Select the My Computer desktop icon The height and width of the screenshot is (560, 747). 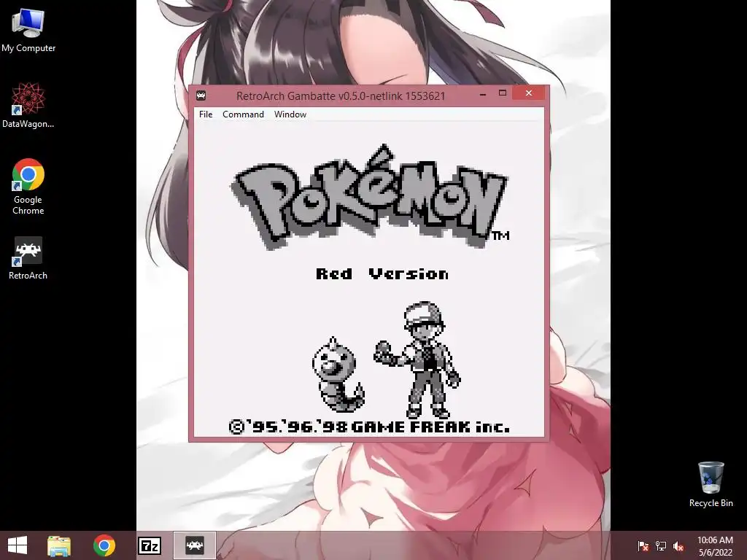tap(28, 30)
